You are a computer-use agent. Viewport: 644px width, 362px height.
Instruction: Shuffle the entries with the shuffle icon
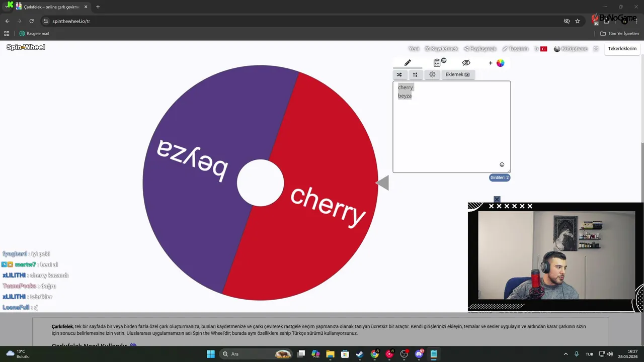coord(399,74)
